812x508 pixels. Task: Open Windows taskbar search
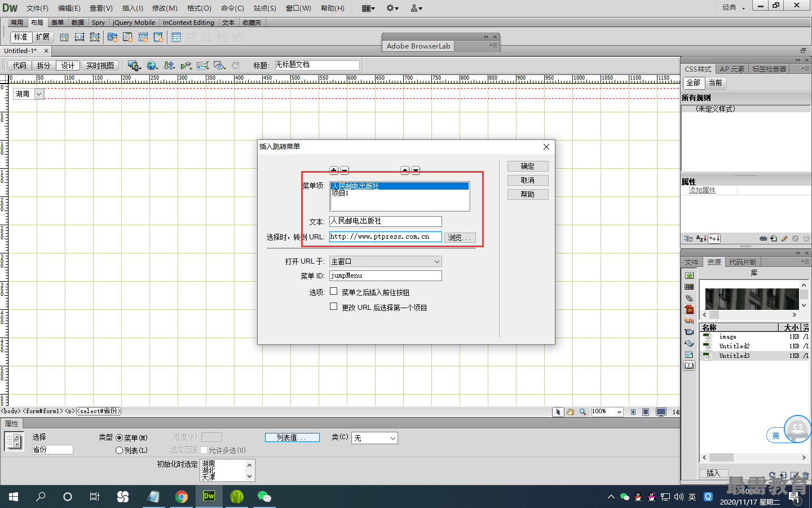[x=41, y=497]
